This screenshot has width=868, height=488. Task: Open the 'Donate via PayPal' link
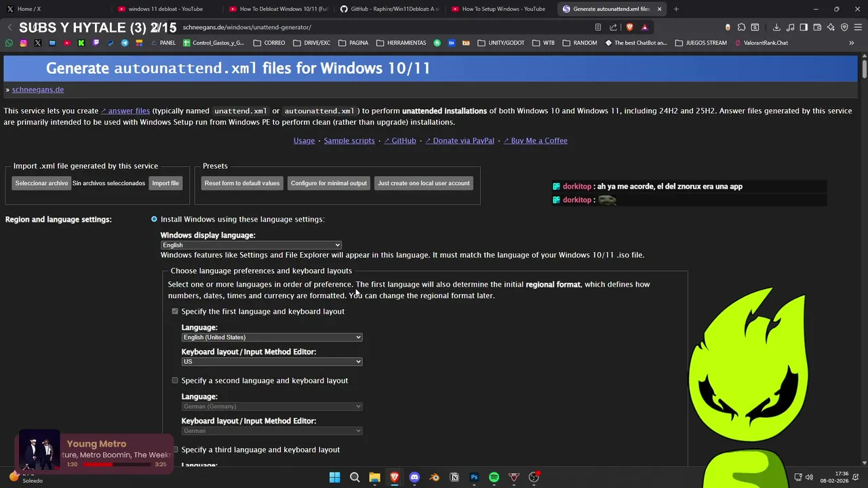point(460,140)
